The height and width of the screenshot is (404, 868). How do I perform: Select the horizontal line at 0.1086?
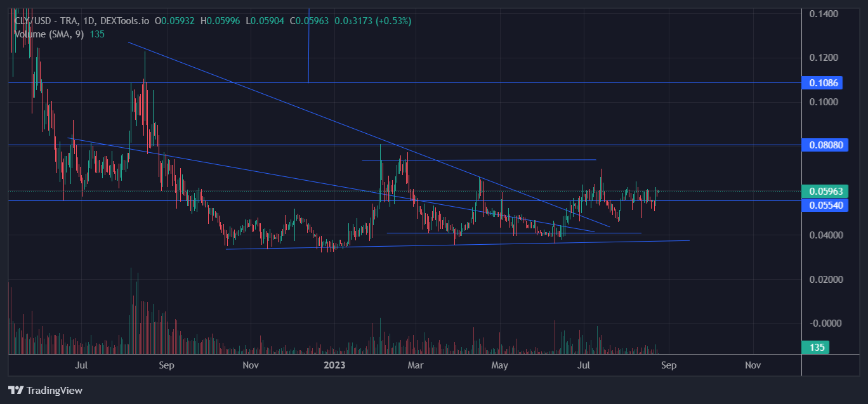pos(405,82)
